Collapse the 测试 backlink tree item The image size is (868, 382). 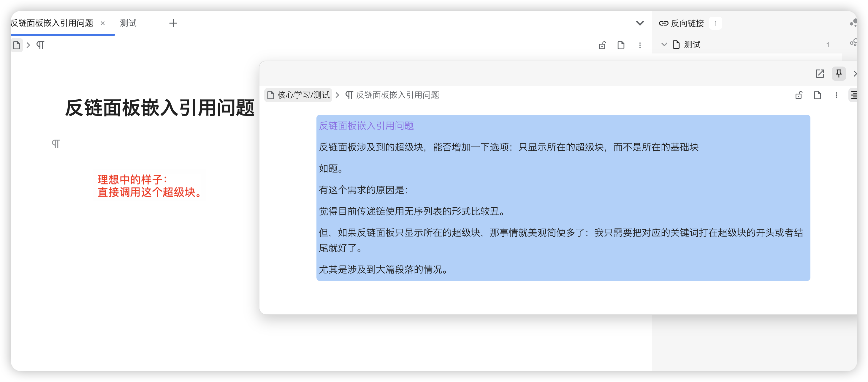coord(664,45)
